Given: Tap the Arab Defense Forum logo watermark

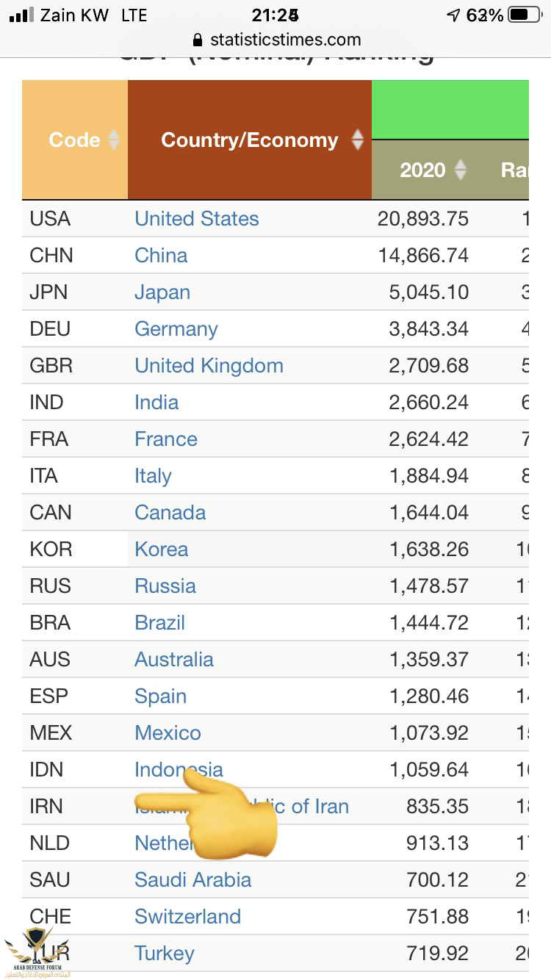Looking at the screenshot, I should pyautogui.click(x=37, y=953).
